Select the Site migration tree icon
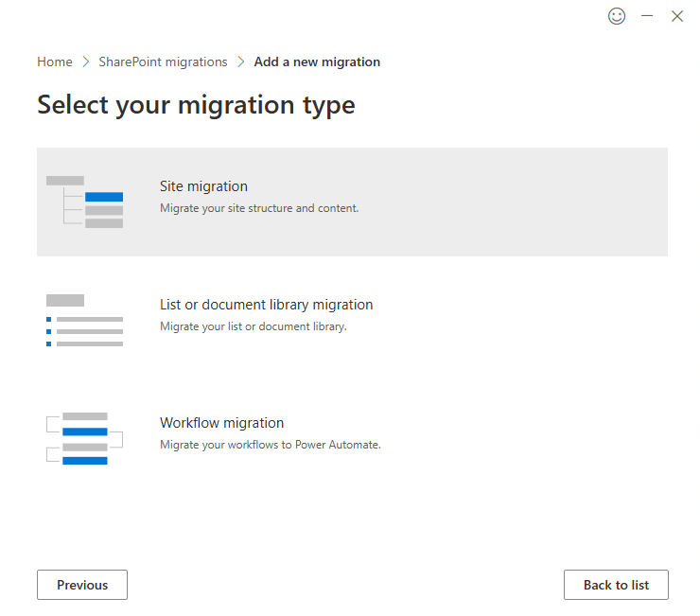Viewport: 700px width, 616px height. pyautogui.click(x=85, y=202)
